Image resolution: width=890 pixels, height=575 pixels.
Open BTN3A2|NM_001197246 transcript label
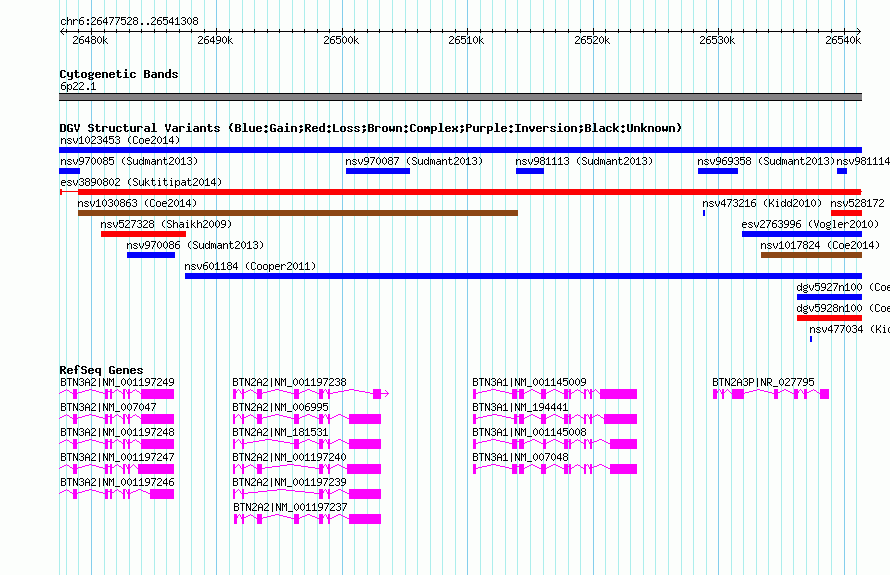[117, 482]
